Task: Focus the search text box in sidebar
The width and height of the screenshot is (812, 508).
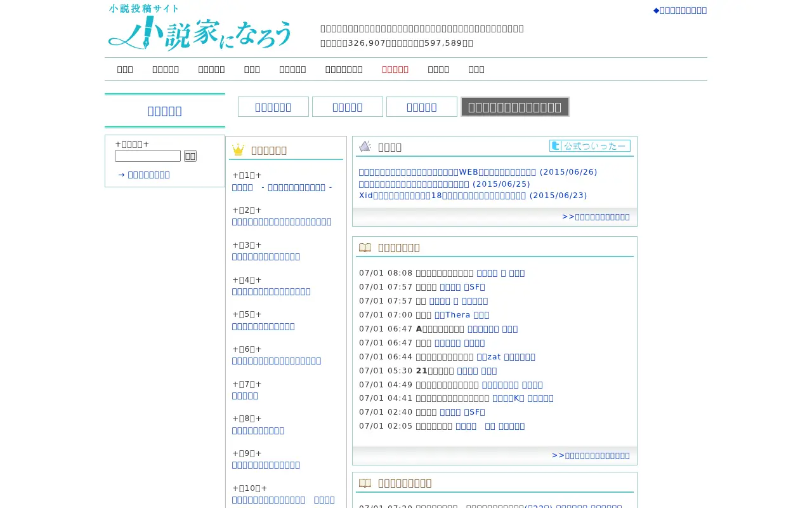Action: [x=148, y=156]
